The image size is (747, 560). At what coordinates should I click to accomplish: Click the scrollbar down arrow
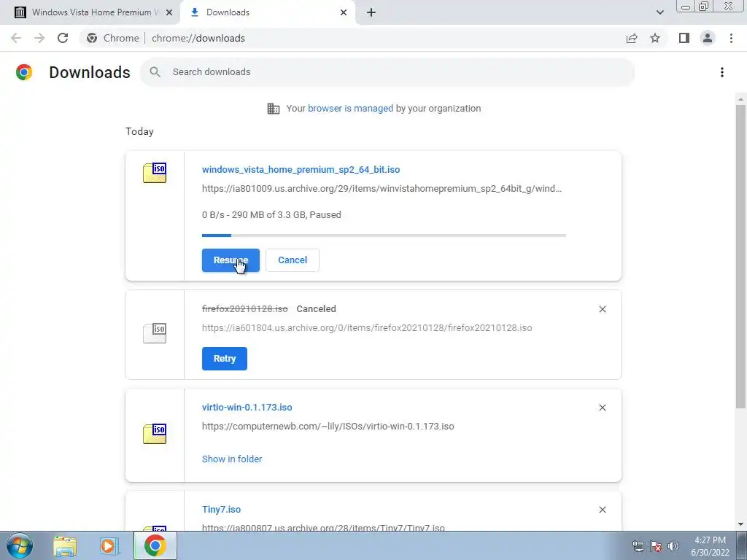[740, 524]
